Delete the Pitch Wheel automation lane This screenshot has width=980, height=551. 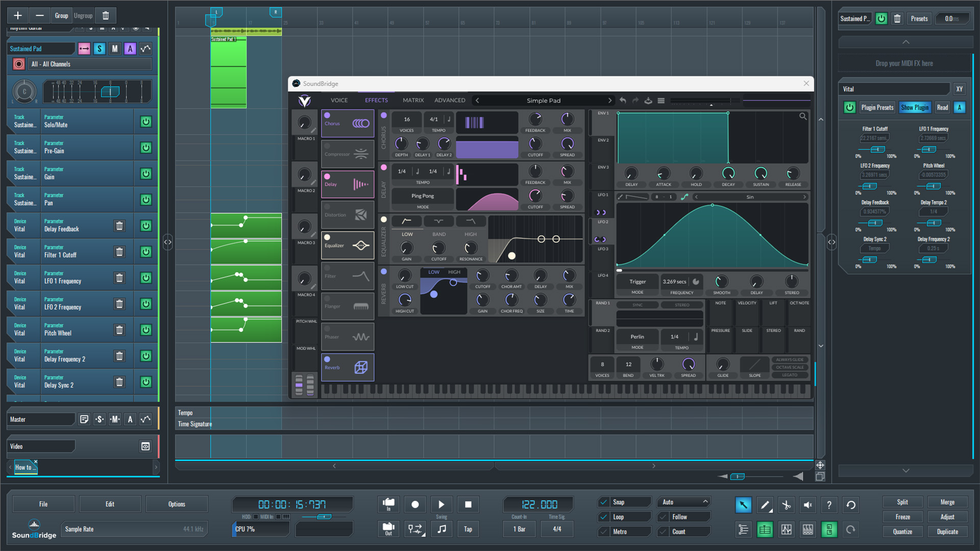point(119,330)
